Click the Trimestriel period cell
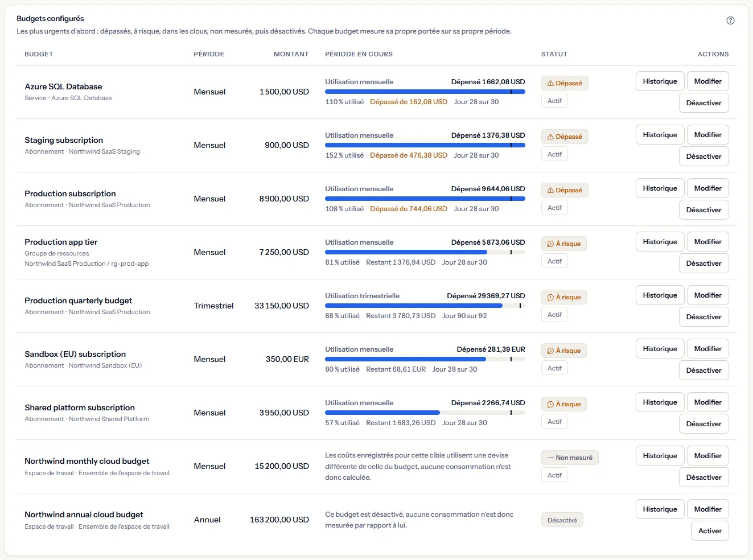The height and width of the screenshot is (560, 753). (x=213, y=306)
